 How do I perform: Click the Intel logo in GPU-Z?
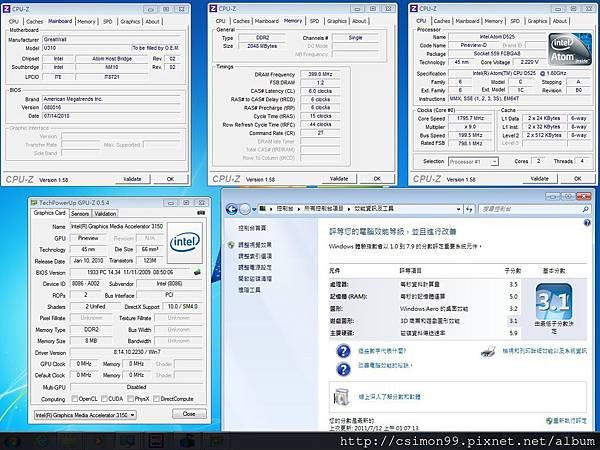pyautogui.click(x=185, y=242)
